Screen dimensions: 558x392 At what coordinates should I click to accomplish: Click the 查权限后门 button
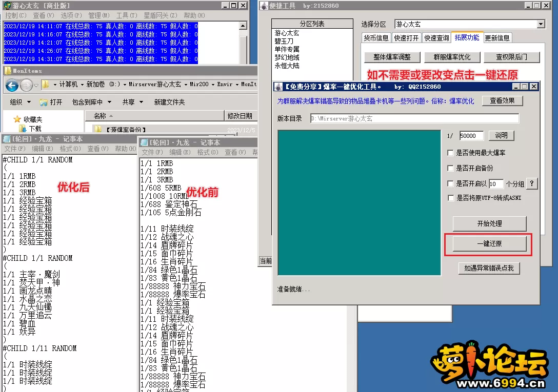point(512,57)
